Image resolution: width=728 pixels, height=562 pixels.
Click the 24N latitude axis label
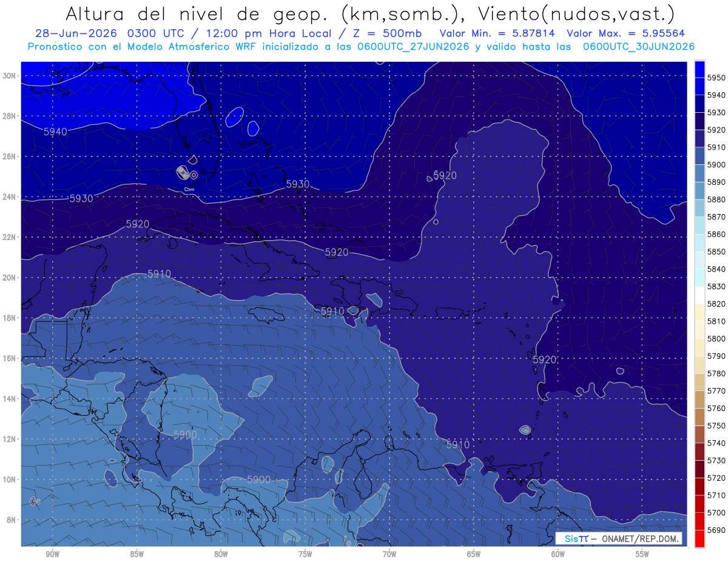(x=8, y=197)
